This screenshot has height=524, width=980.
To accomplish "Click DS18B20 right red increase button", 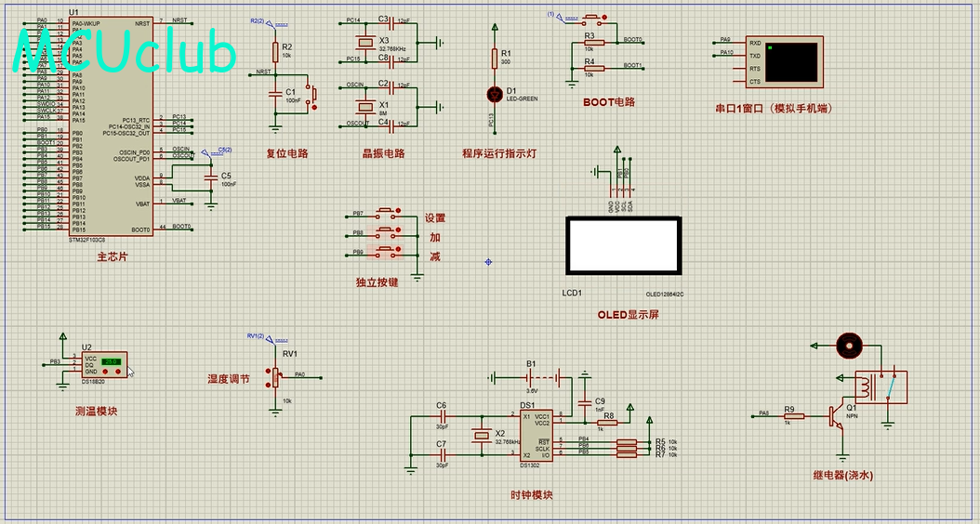I will pyautogui.click(x=116, y=373).
